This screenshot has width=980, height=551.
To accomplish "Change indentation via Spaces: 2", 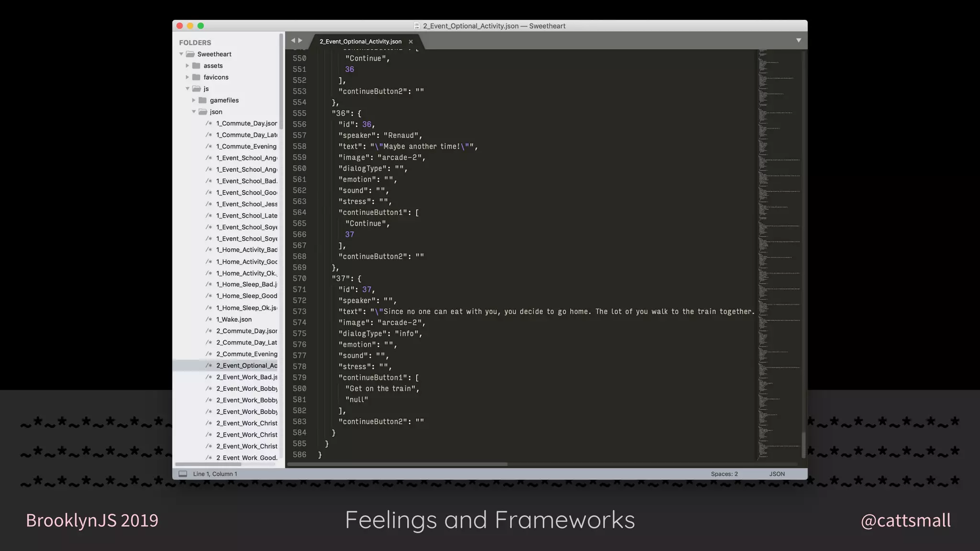I will click(724, 474).
